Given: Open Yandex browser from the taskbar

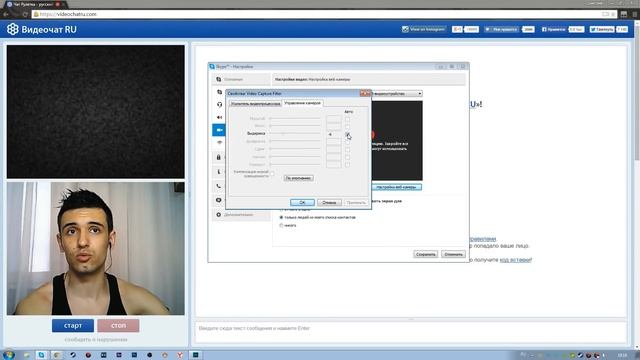Looking at the screenshot, I should (x=180, y=355).
